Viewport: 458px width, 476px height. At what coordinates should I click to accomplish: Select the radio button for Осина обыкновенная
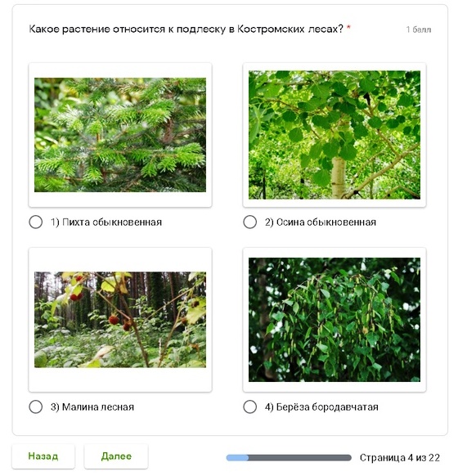click(x=249, y=222)
